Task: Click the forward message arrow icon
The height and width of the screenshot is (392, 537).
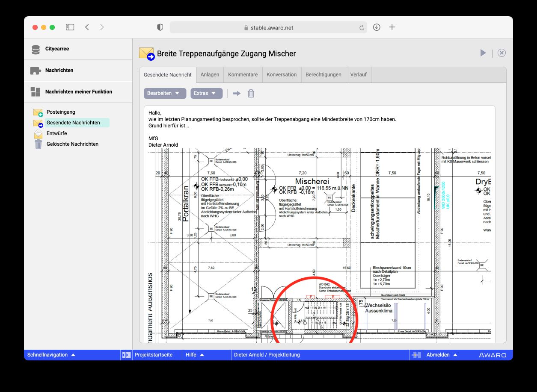Action: [x=237, y=93]
